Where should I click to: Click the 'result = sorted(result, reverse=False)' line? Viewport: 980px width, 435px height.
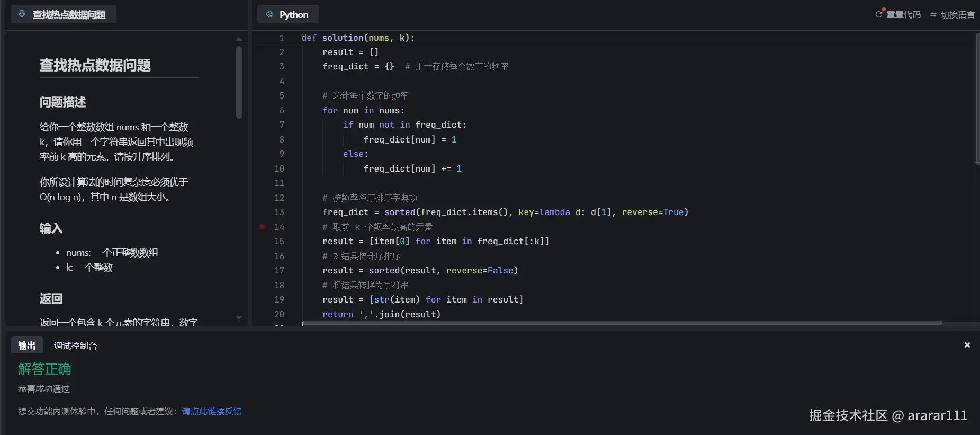pyautogui.click(x=420, y=270)
